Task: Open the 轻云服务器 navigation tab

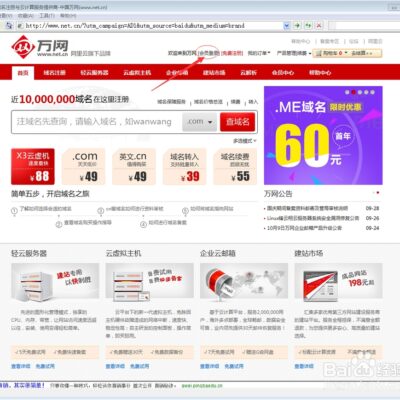Action: pyautogui.click(x=94, y=73)
